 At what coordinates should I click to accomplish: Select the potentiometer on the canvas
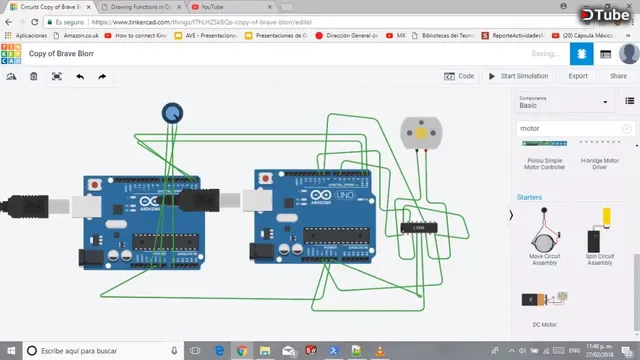pos(172,113)
